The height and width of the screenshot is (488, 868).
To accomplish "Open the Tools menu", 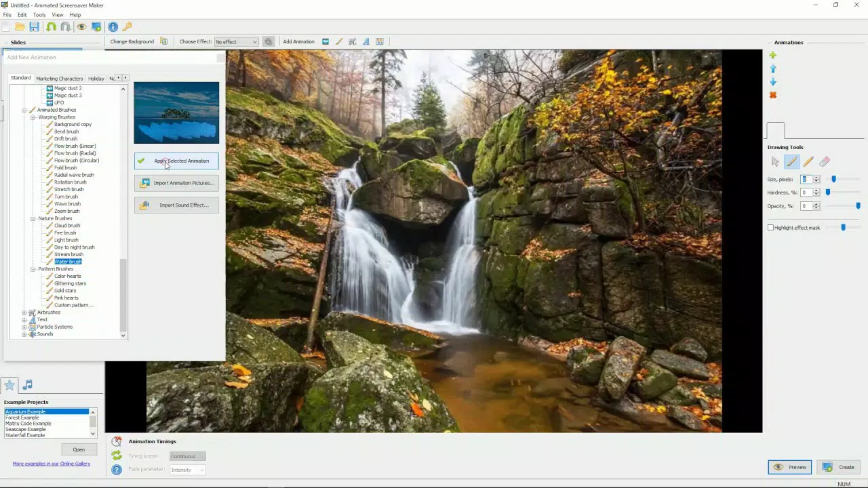I will (x=39, y=14).
